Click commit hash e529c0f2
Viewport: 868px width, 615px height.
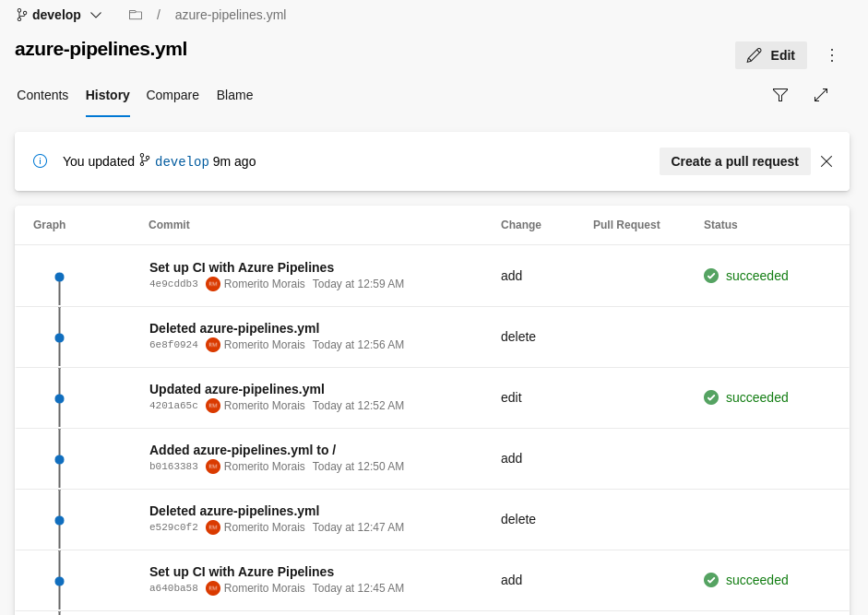point(173,527)
